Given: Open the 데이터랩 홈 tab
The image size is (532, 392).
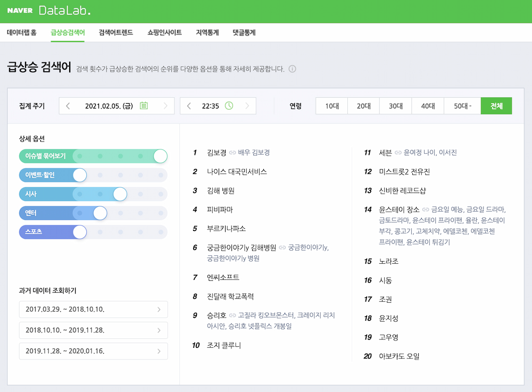Looking at the screenshot, I should (22, 32).
